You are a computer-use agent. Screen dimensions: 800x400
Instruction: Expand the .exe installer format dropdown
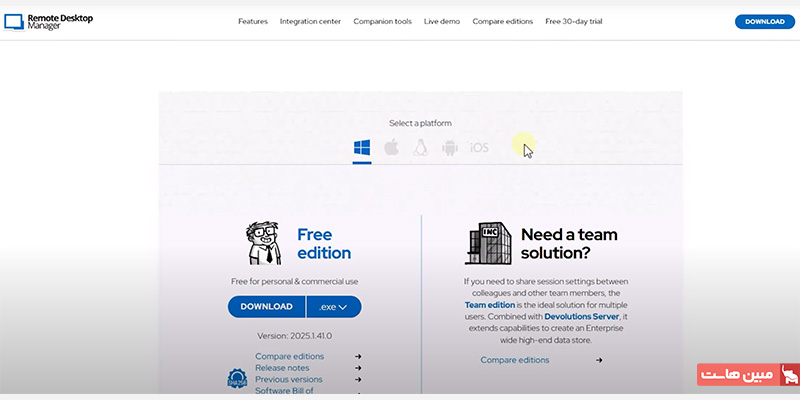(334, 307)
